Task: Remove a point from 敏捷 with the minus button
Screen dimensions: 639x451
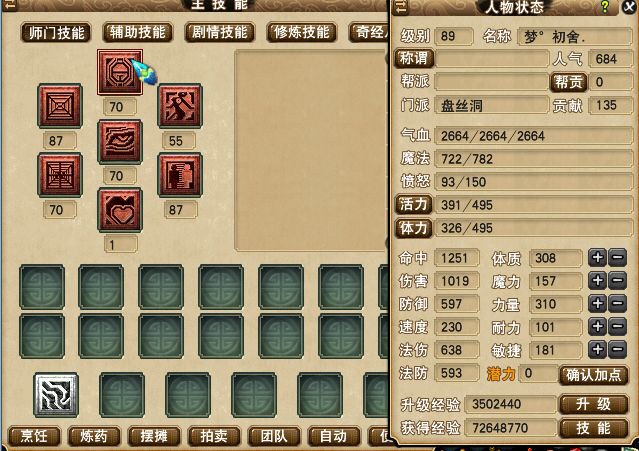Action: 617,350
